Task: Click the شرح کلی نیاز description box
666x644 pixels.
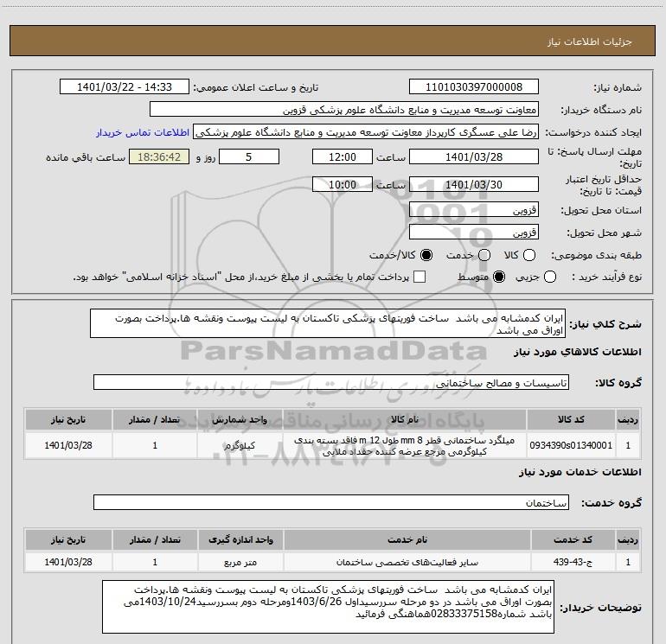Action: pos(328,324)
